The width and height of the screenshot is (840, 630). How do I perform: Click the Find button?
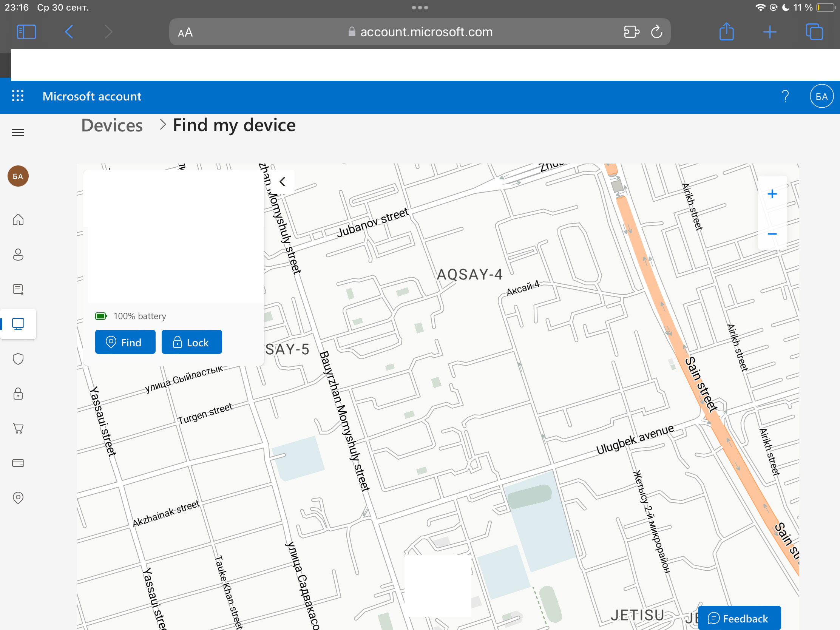(125, 342)
